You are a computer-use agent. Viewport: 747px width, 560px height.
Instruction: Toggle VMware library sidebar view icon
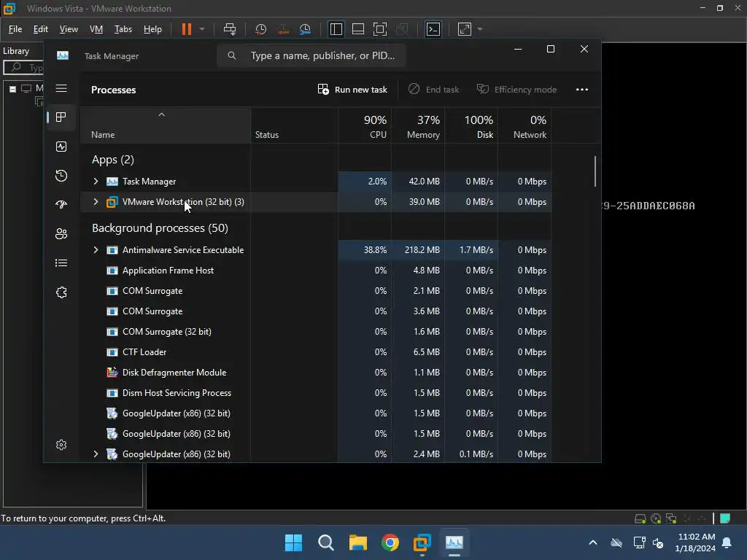coord(336,29)
